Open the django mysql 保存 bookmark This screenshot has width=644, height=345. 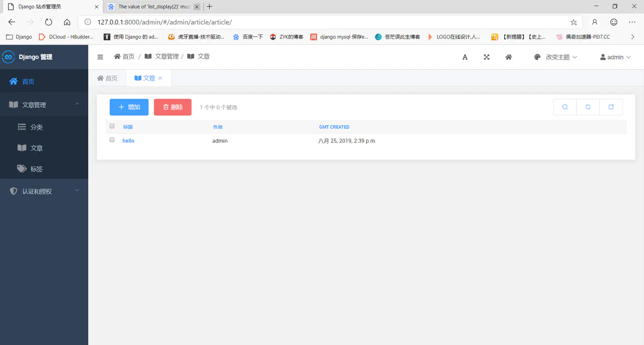[339, 37]
